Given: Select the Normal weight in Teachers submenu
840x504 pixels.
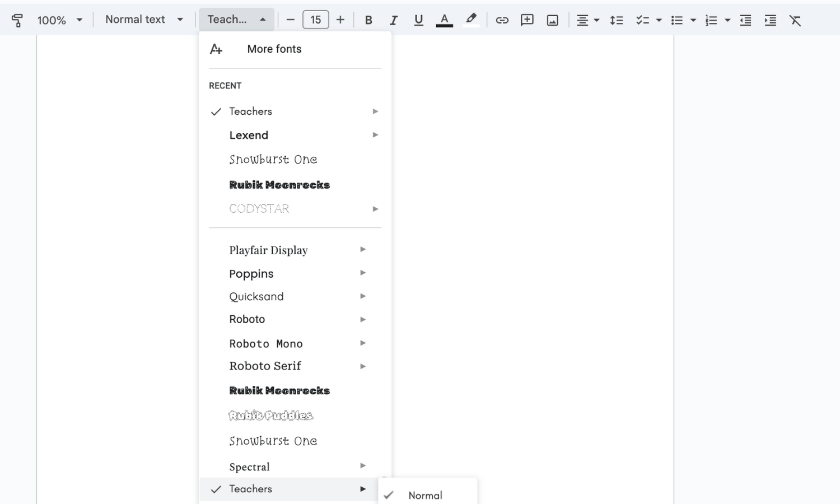Looking at the screenshot, I should (x=425, y=495).
